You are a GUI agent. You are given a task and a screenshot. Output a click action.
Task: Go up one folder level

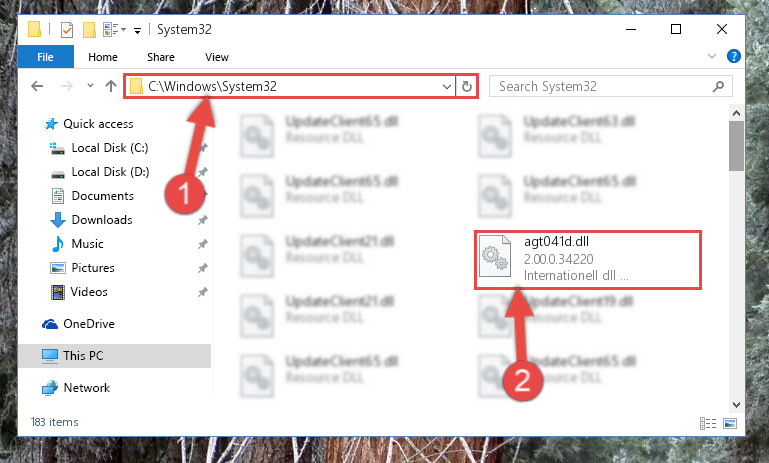[111, 86]
